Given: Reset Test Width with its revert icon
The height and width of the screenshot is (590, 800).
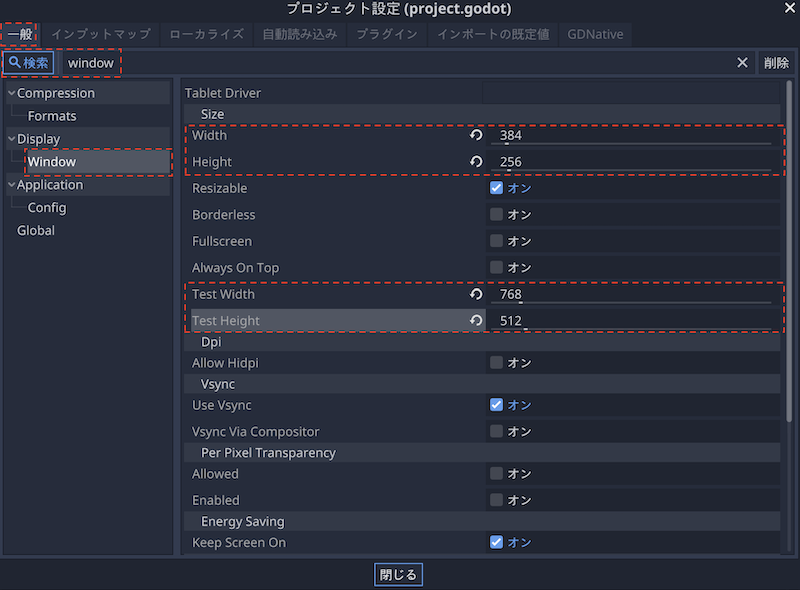Looking at the screenshot, I should tap(476, 295).
